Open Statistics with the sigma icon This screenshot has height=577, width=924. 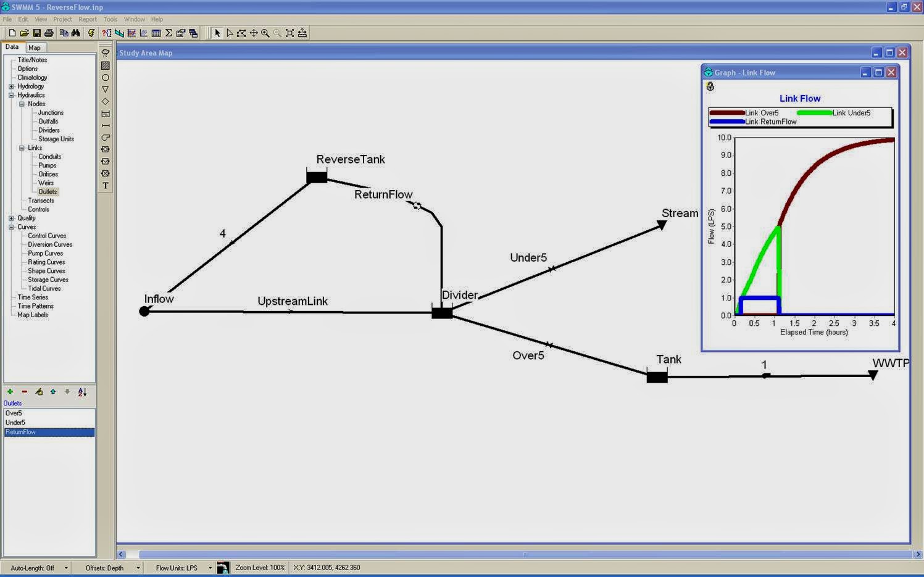(169, 33)
